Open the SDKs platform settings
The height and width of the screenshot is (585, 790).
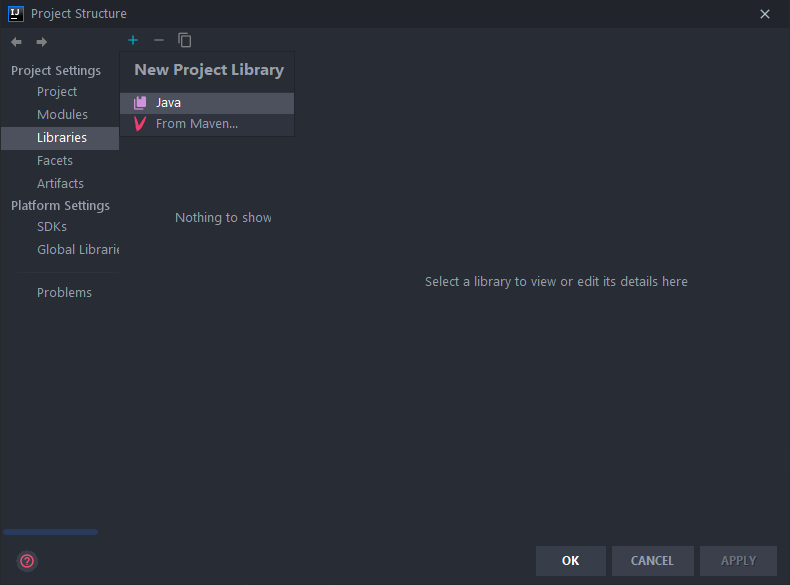[52, 227]
